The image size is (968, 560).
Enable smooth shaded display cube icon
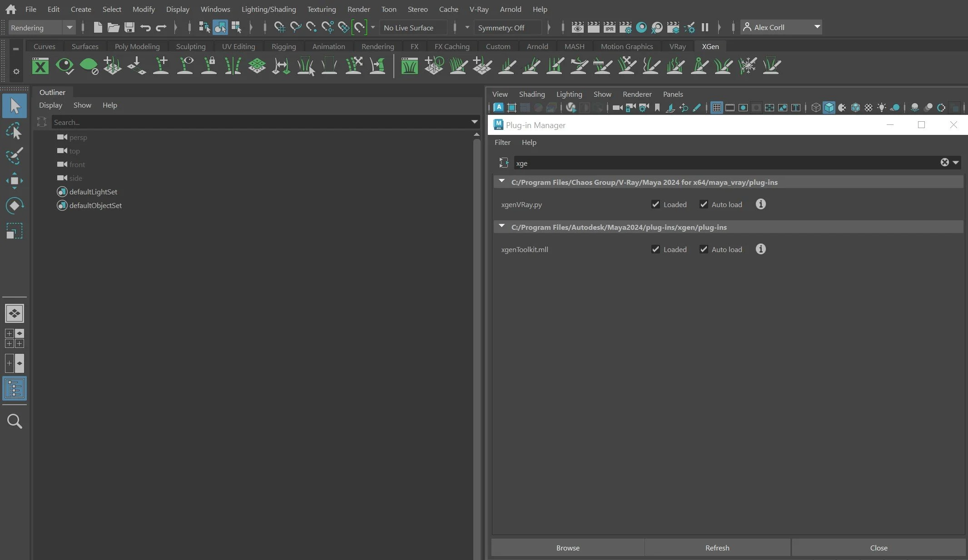829,108
